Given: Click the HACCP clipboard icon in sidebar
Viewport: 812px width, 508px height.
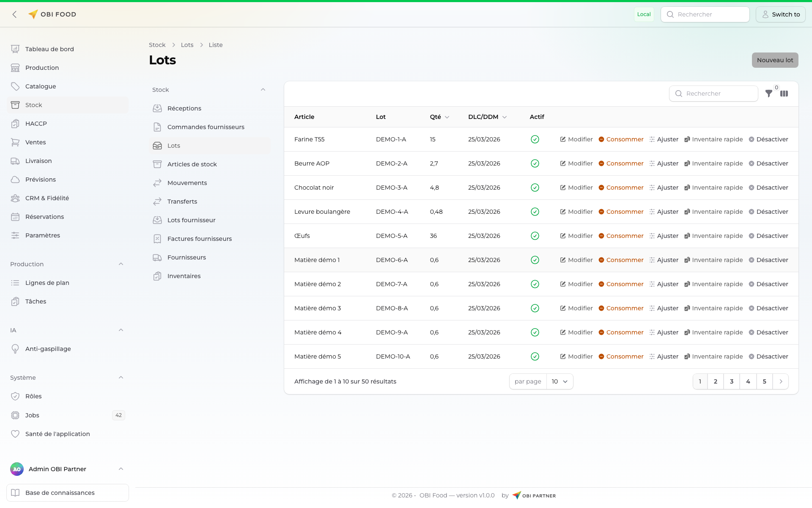Looking at the screenshot, I should click(15, 124).
